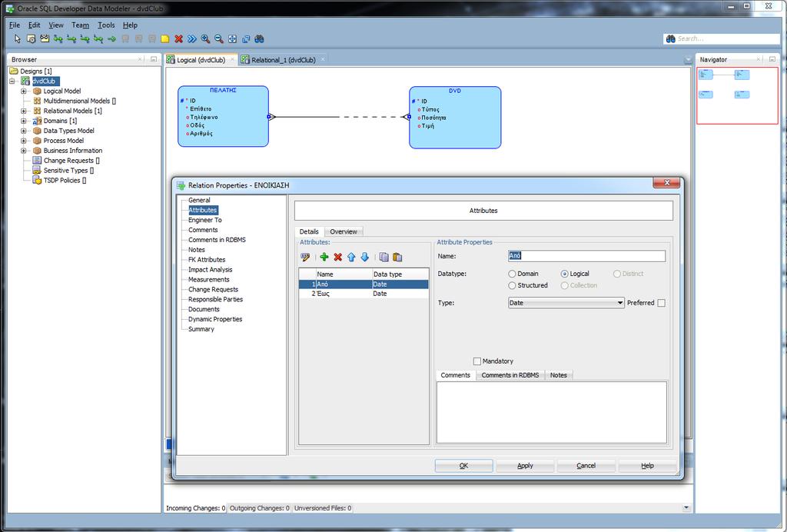Viewport: 787px width, 532px height.
Task: Select the Domain datatype radio button
Action: (512, 274)
